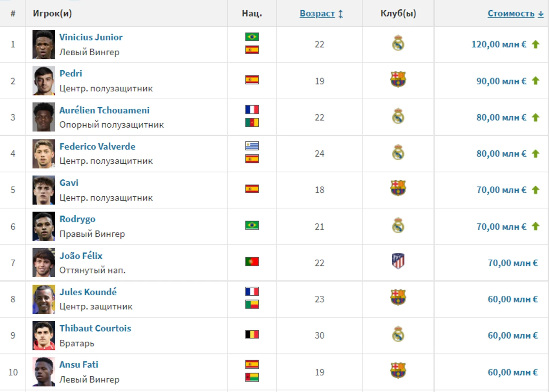Open Aurélien Tchouameni profile link
Viewport: 549px width, 392px height.
coord(104,110)
